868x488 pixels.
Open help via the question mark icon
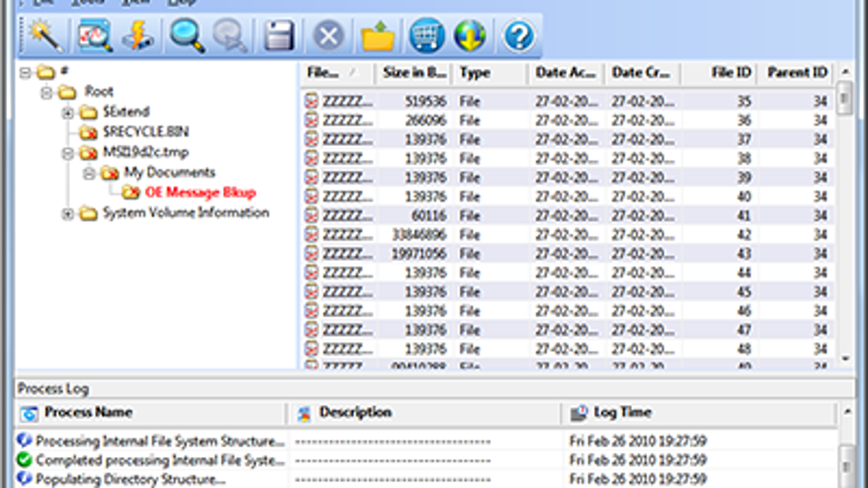coord(519,35)
